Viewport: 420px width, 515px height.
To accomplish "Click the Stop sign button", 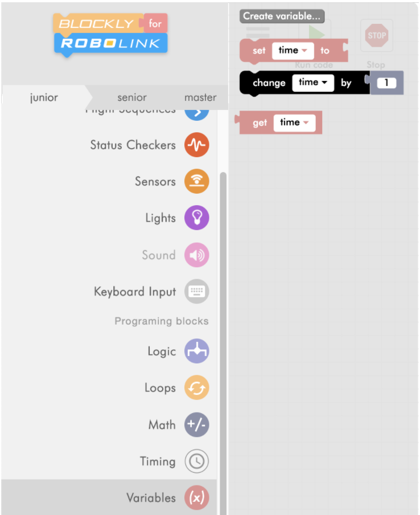I will pos(377,35).
